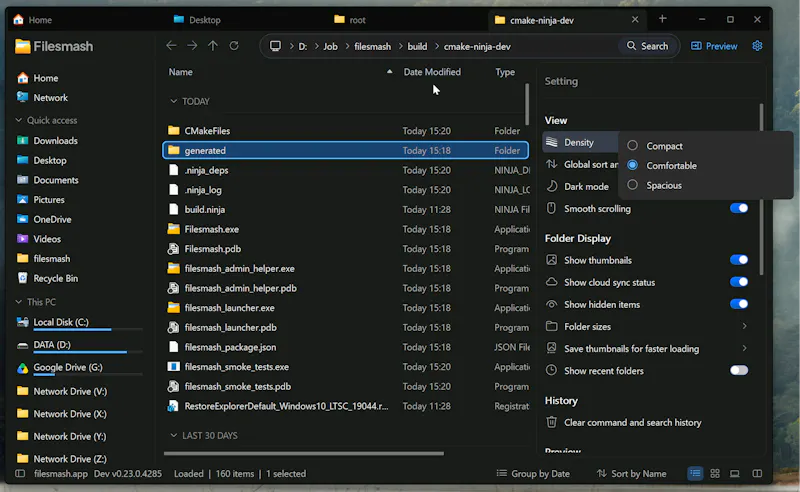The image size is (800, 492).
Task: Refresh the current folder
Action: click(234, 46)
